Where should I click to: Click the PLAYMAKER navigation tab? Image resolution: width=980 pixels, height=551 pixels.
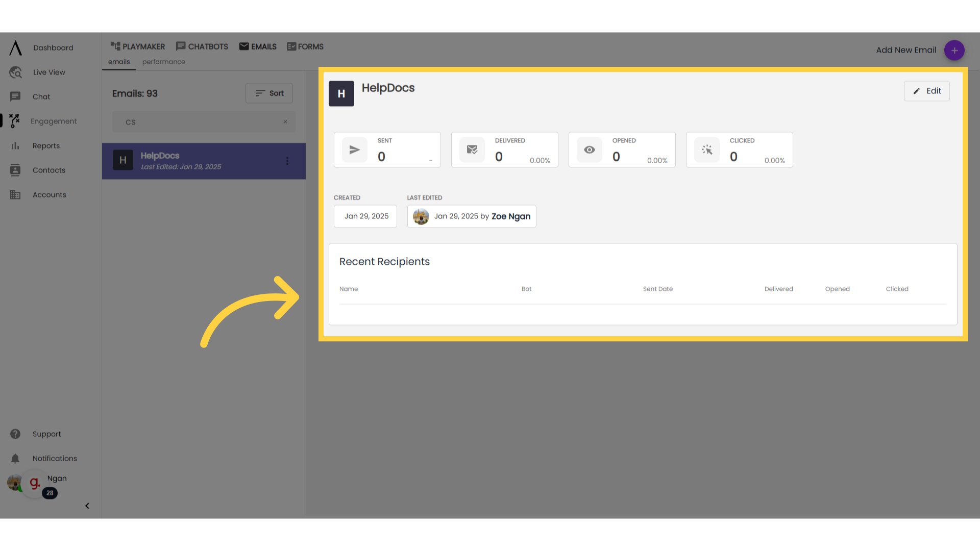coord(137,46)
